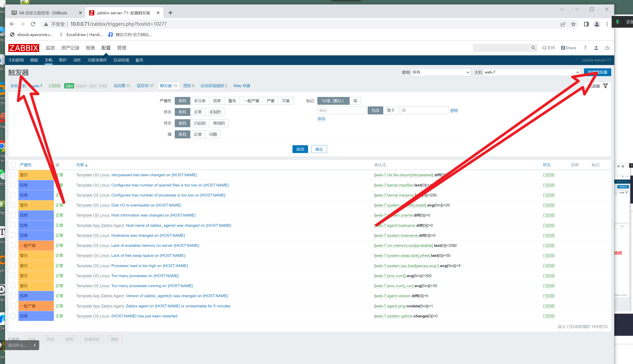Image resolution: width=633 pixels, height=364 pixels.
Task: Sort triggers by 状态 column header
Action: (x=546, y=165)
